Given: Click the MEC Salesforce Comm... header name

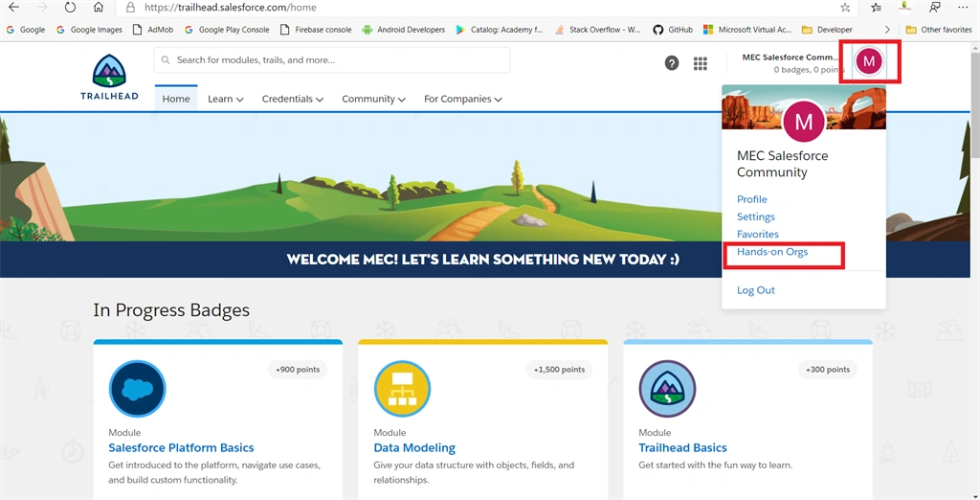Looking at the screenshot, I should [x=790, y=57].
